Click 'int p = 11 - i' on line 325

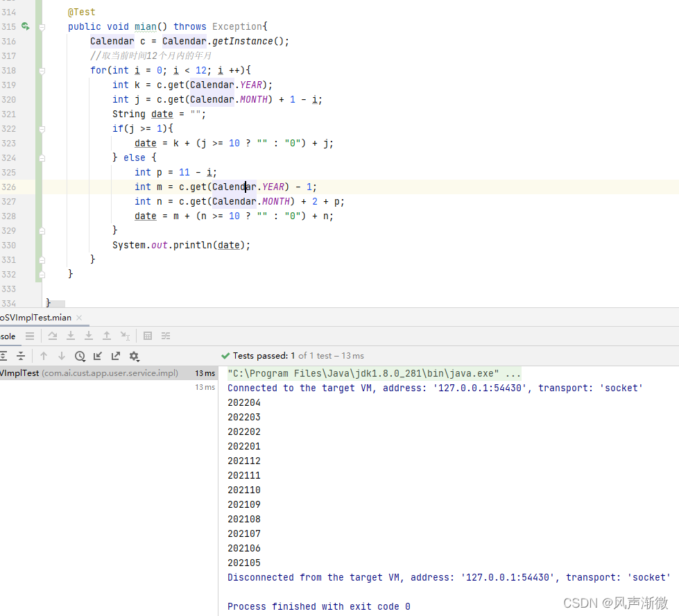(x=175, y=173)
